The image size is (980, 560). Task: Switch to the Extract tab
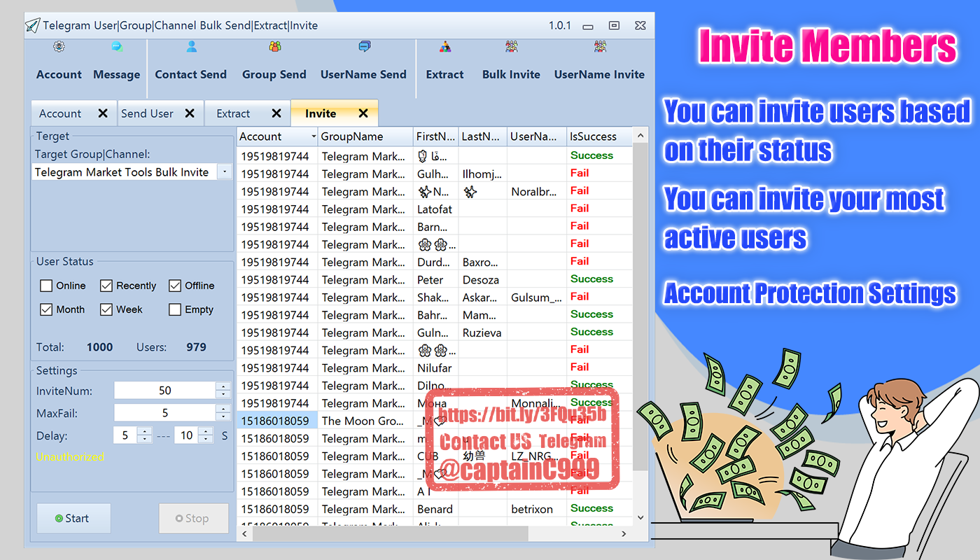click(233, 113)
